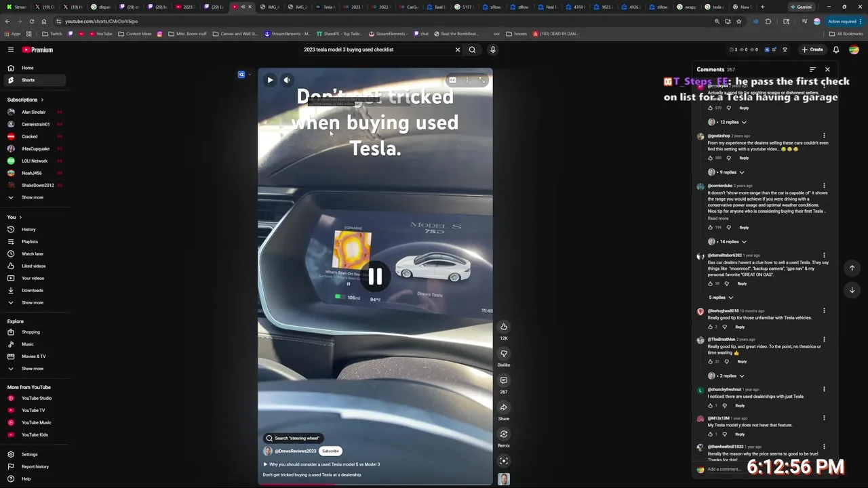Click the comments icon showing 267
868x488 pixels.
pos(504,381)
